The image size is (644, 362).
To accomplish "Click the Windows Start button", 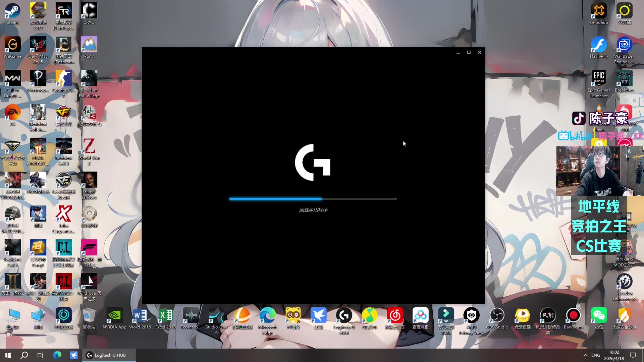I will [8, 355].
